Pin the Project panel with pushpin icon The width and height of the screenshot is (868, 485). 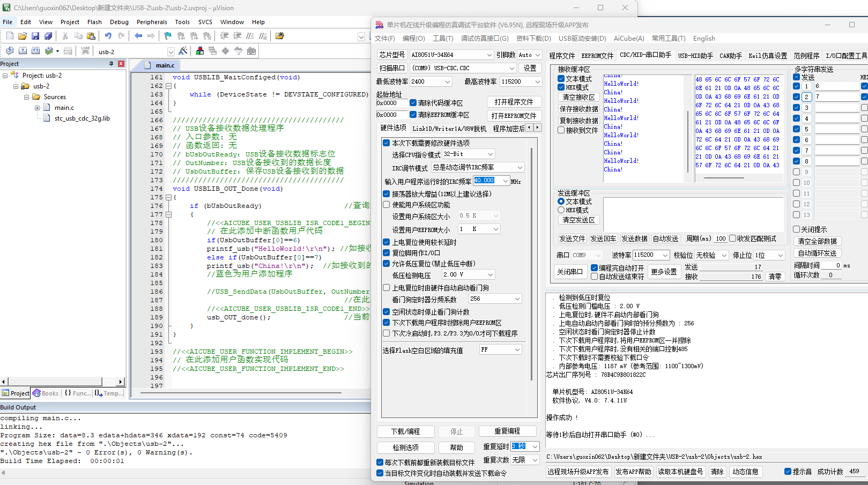coord(111,64)
